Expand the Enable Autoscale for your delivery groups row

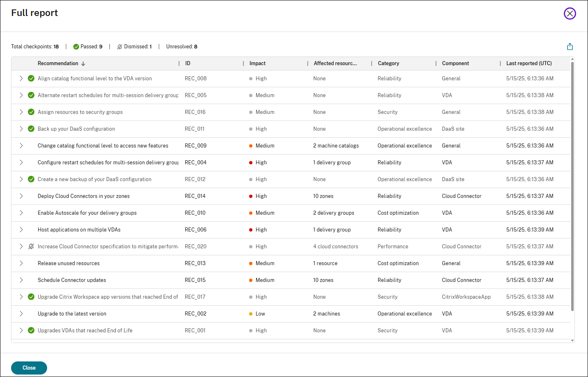point(22,213)
